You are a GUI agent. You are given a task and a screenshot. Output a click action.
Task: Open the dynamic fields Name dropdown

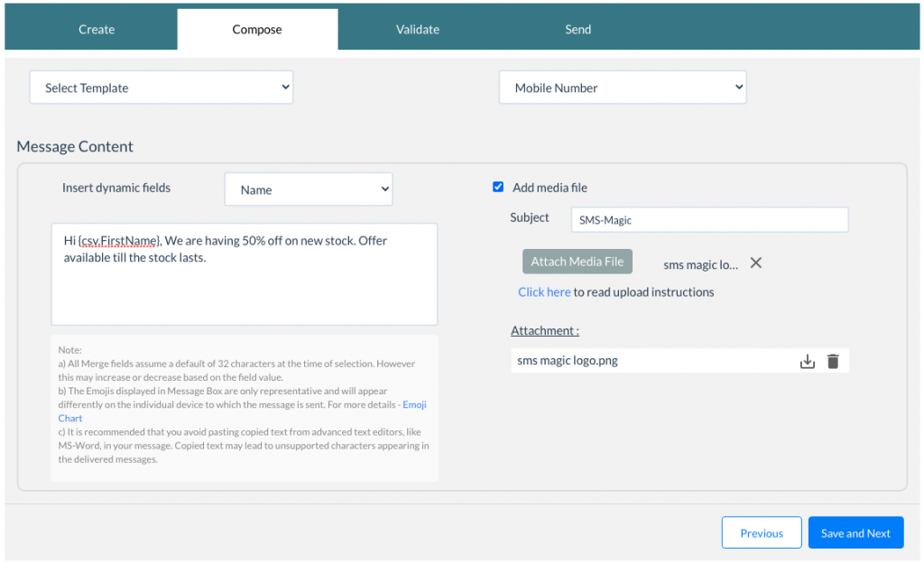(x=308, y=189)
